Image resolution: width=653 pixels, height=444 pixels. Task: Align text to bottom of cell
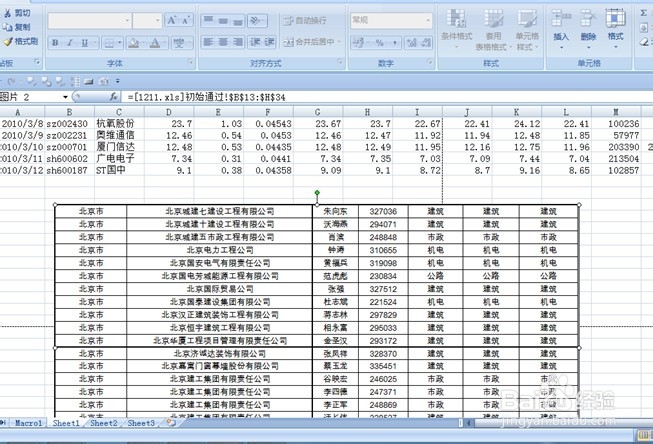(238, 20)
